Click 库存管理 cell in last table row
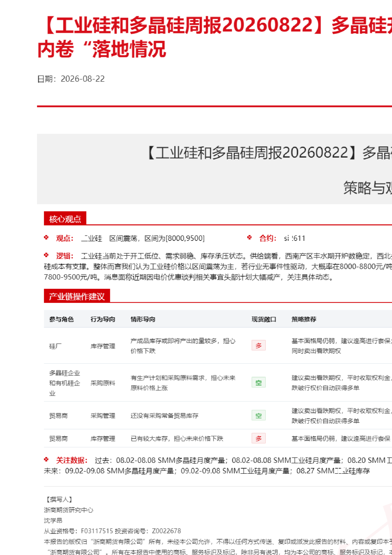Image resolution: width=392 pixels, height=555 pixels. [x=103, y=438]
